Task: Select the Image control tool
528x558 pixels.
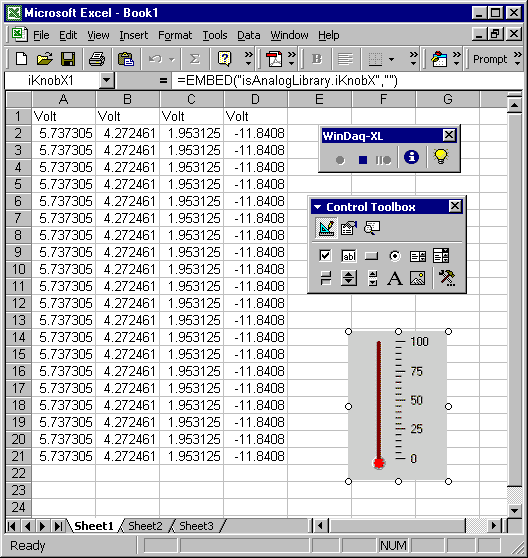Action: (418, 278)
